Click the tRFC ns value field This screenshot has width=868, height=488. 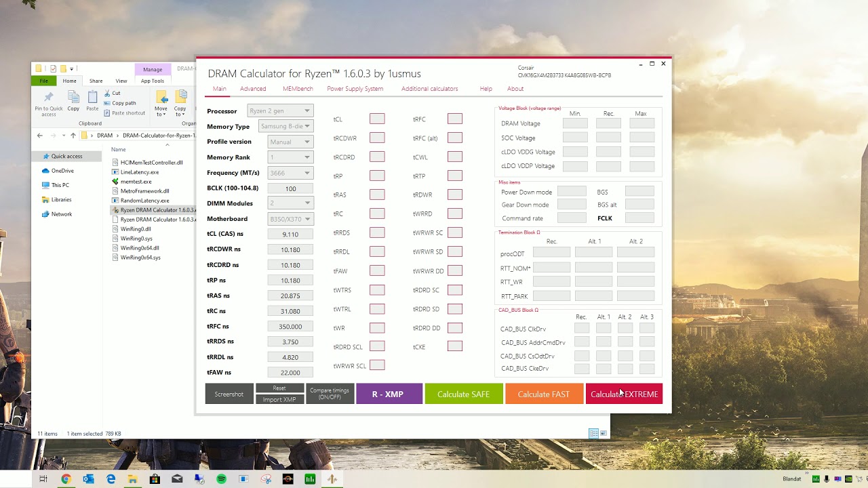[x=290, y=326]
